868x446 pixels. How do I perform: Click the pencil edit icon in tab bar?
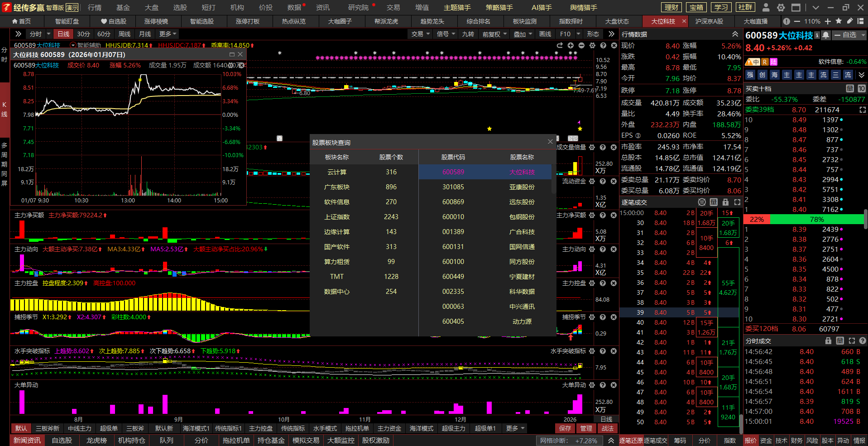[849, 21]
